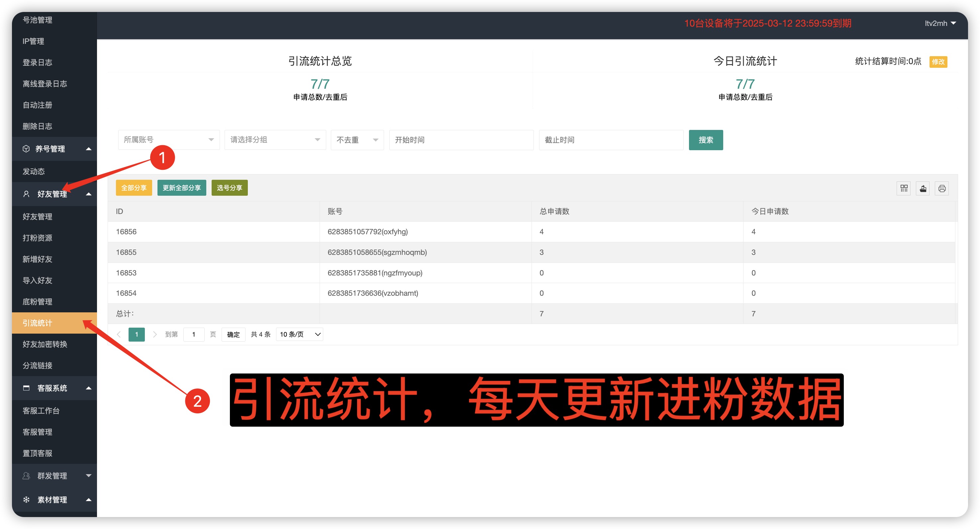Open the 请选择分组 dropdown
The width and height of the screenshot is (980, 529).
[275, 140]
